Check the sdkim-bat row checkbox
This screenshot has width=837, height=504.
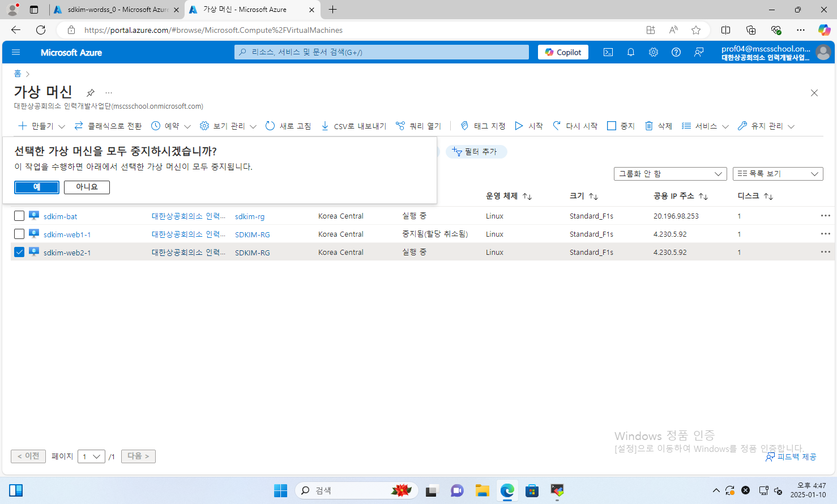click(x=19, y=216)
